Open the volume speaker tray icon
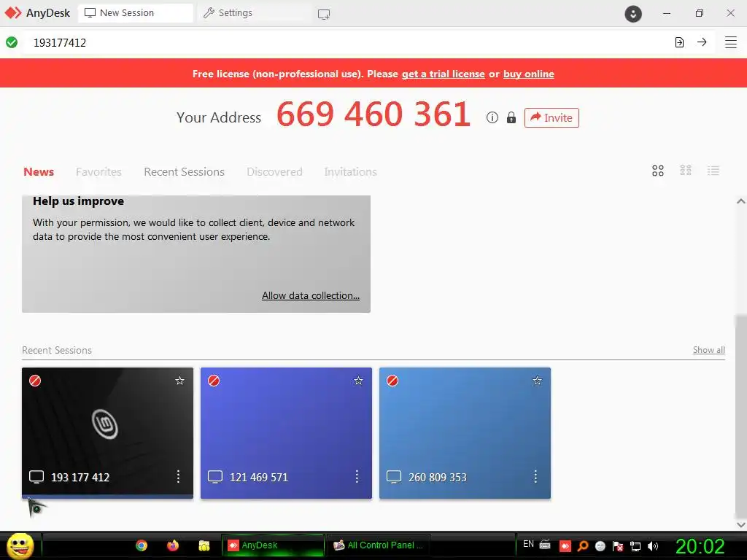 (653, 546)
